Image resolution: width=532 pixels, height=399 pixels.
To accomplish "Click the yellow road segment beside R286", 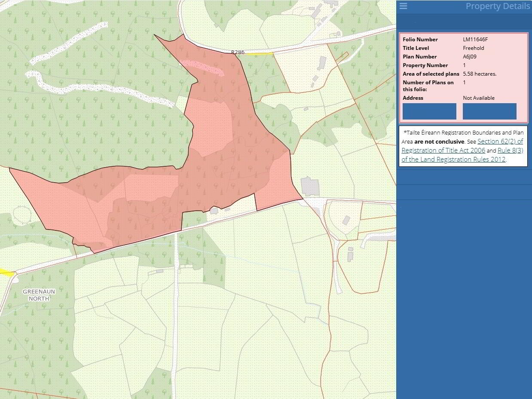I will [259, 54].
